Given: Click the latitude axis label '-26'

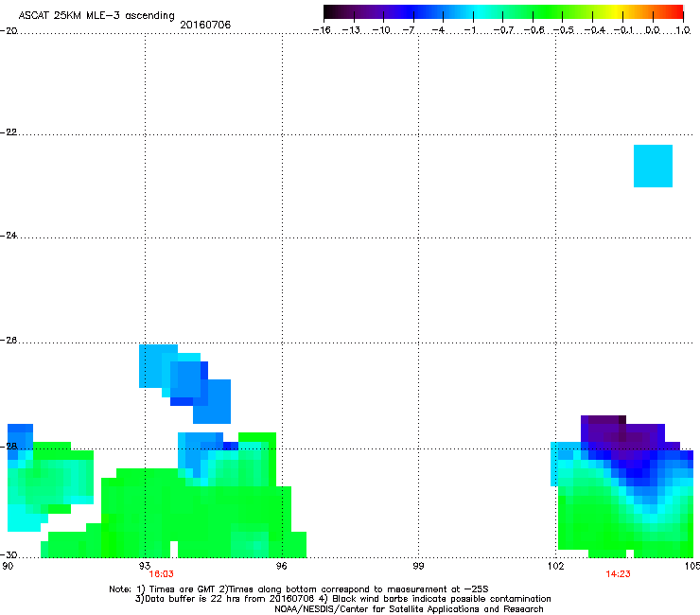Looking at the screenshot, I should click(9, 341).
